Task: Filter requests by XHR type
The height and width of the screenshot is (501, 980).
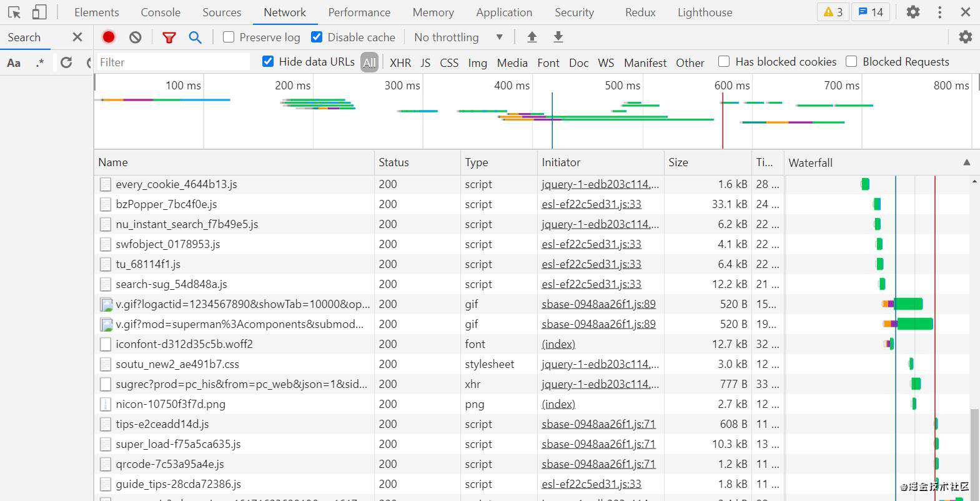Action: pyautogui.click(x=400, y=62)
